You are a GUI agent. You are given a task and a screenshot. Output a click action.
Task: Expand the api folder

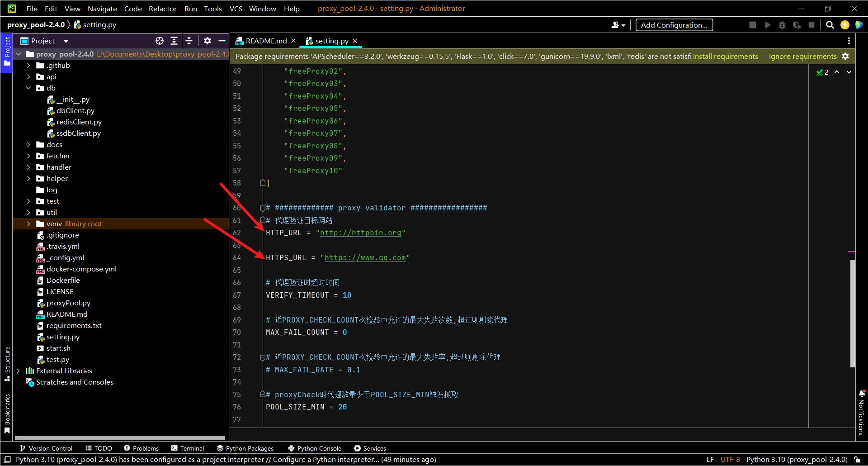pos(28,76)
